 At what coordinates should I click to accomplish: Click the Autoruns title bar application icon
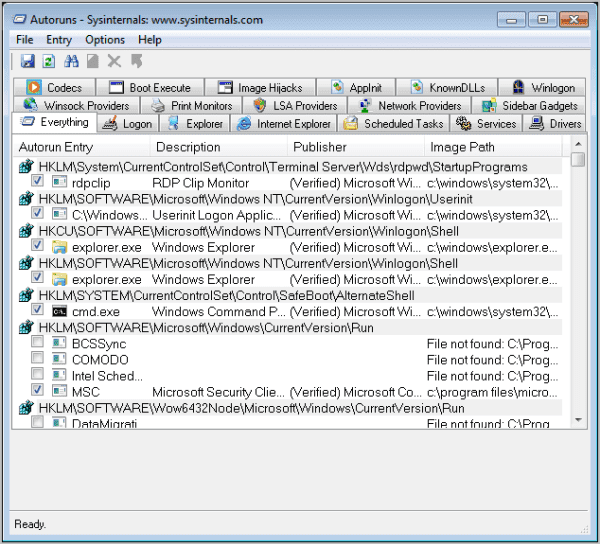(20, 19)
